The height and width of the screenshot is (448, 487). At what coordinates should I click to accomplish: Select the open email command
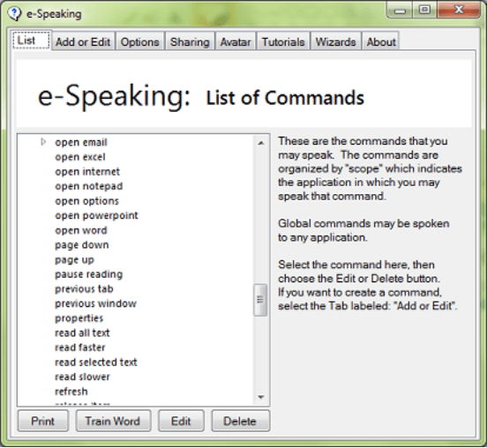[81, 142]
